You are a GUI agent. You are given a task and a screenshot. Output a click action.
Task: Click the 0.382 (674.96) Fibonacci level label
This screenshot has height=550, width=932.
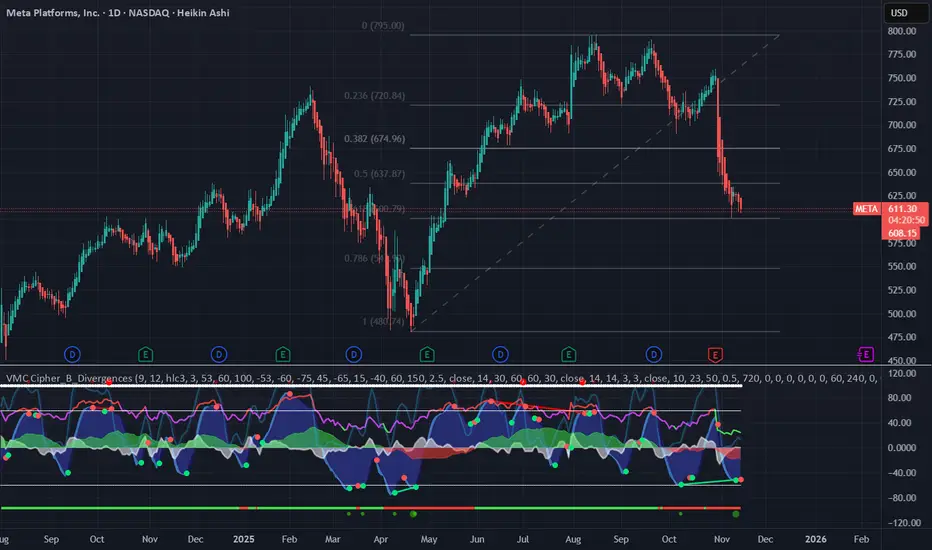[x=374, y=139]
